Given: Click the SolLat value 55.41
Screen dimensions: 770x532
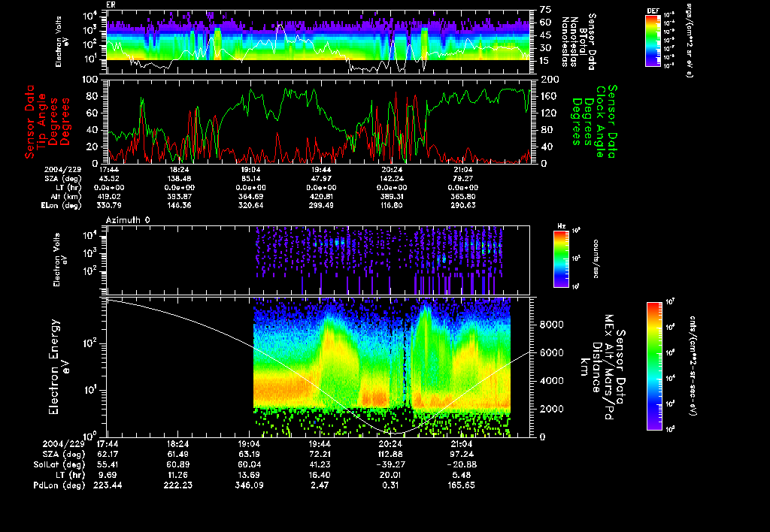Looking at the screenshot, I should click(108, 464).
